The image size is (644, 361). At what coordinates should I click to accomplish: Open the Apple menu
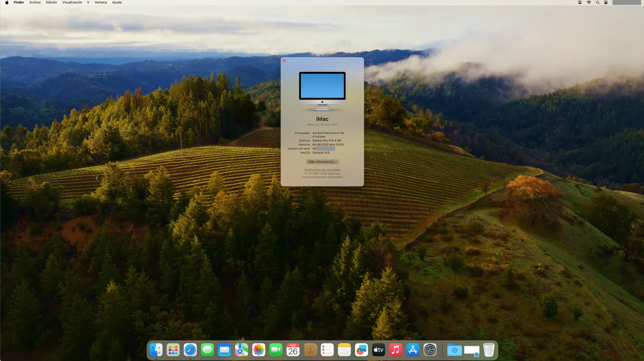click(x=7, y=3)
